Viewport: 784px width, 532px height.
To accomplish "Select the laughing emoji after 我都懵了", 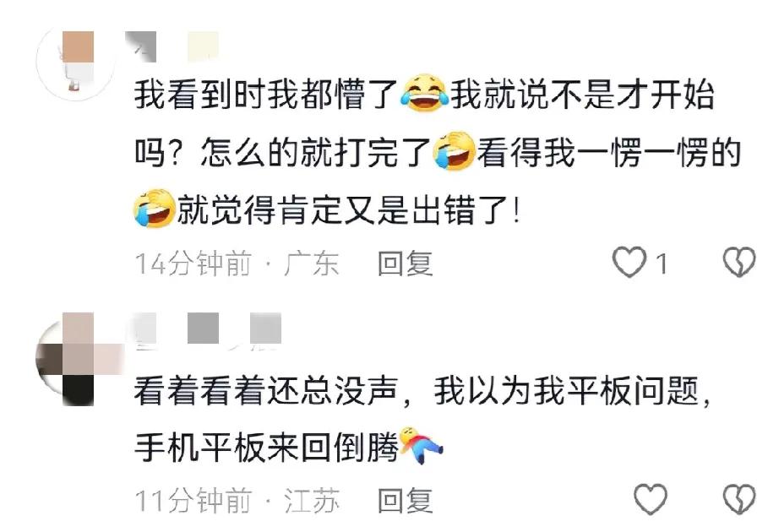I will [x=424, y=94].
